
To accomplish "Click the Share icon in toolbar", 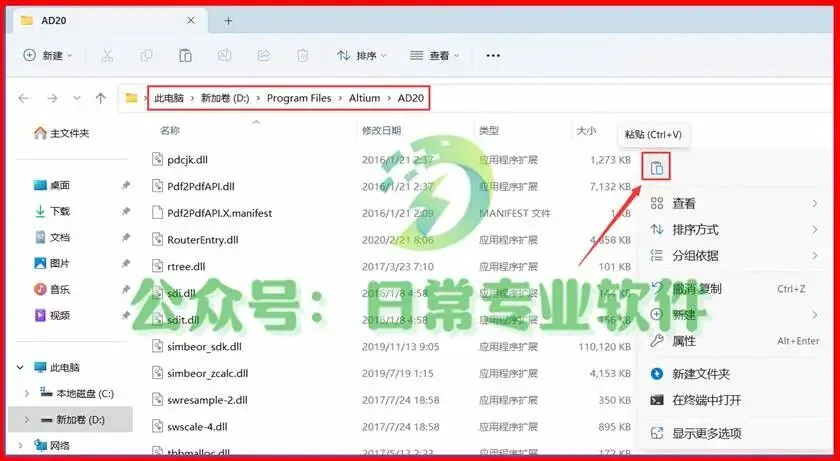I will tap(264, 55).
